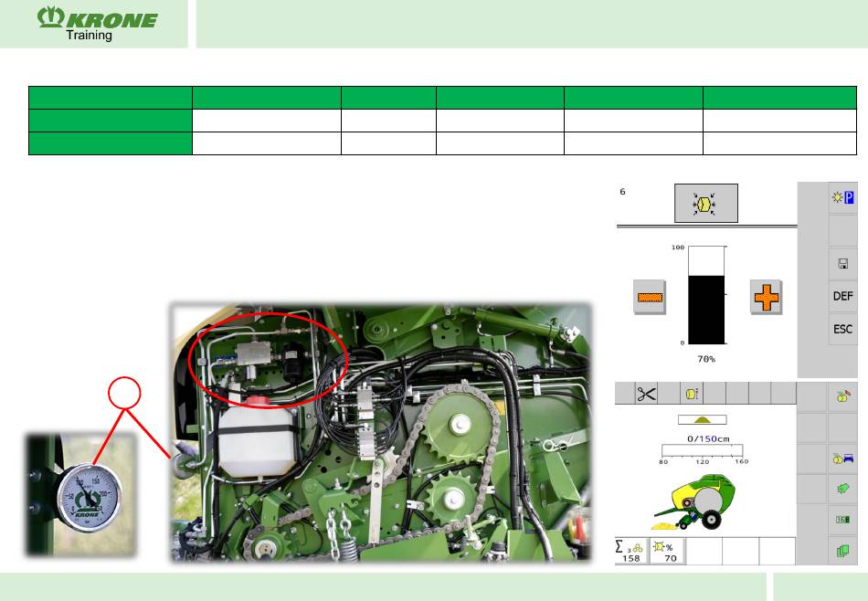Click the ESC softkey
The height and width of the screenshot is (601, 868).
click(842, 329)
